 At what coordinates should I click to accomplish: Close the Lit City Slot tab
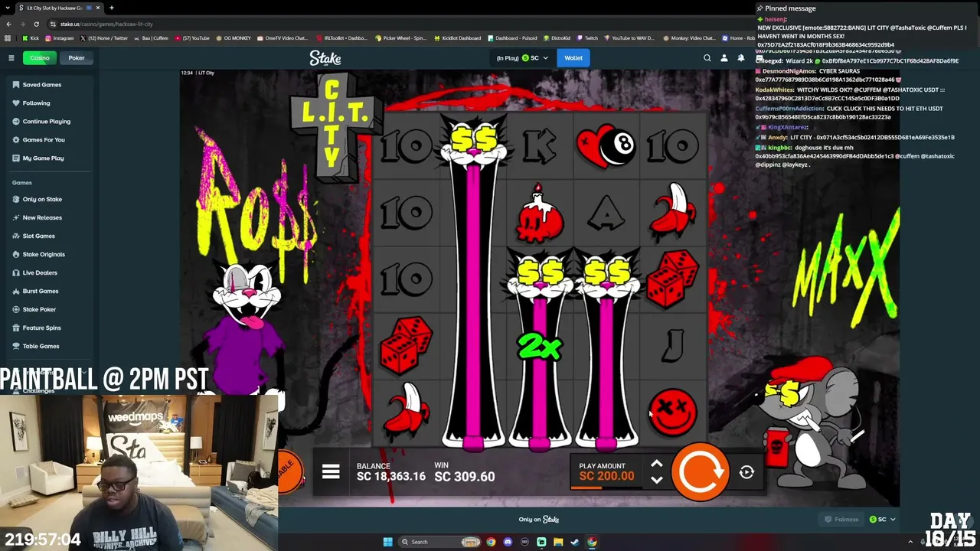coord(99,8)
